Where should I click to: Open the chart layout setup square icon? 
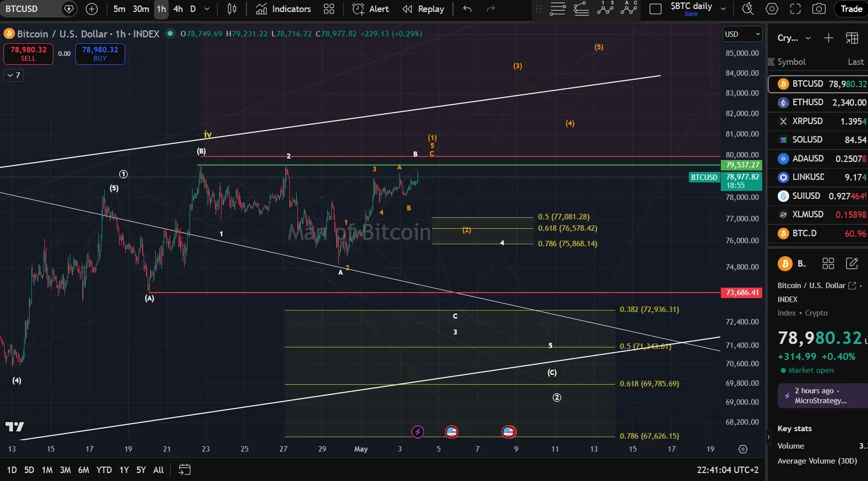[655, 9]
